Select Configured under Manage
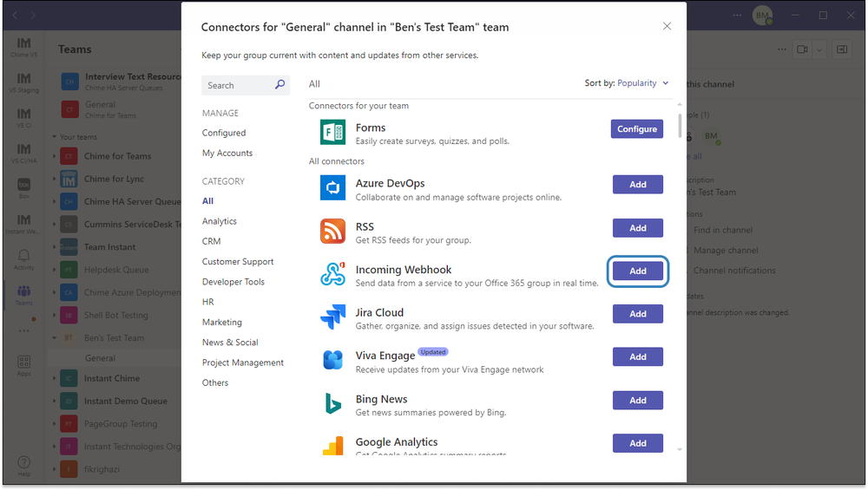 (224, 133)
